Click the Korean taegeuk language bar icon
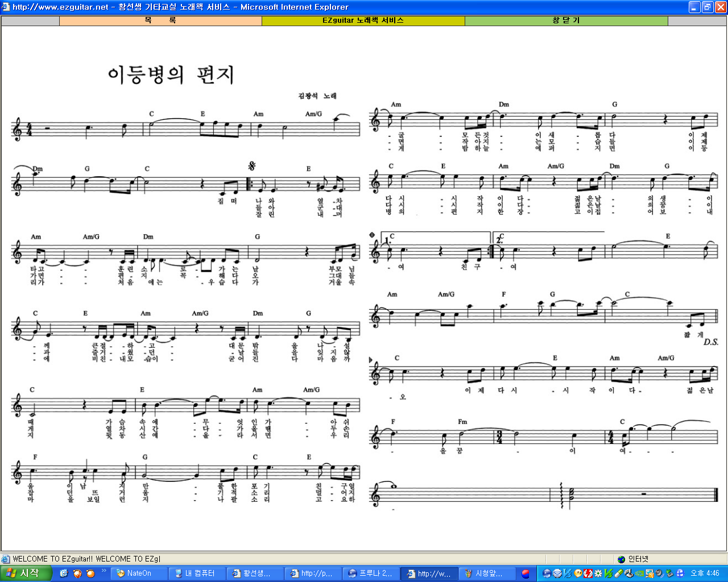The image size is (728, 582). pos(526,574)
